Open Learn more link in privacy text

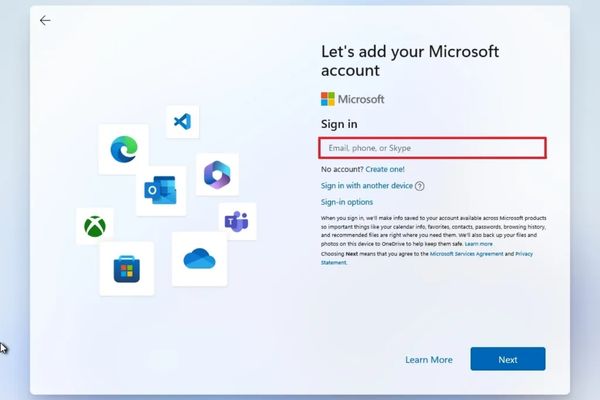coord(478,244)
